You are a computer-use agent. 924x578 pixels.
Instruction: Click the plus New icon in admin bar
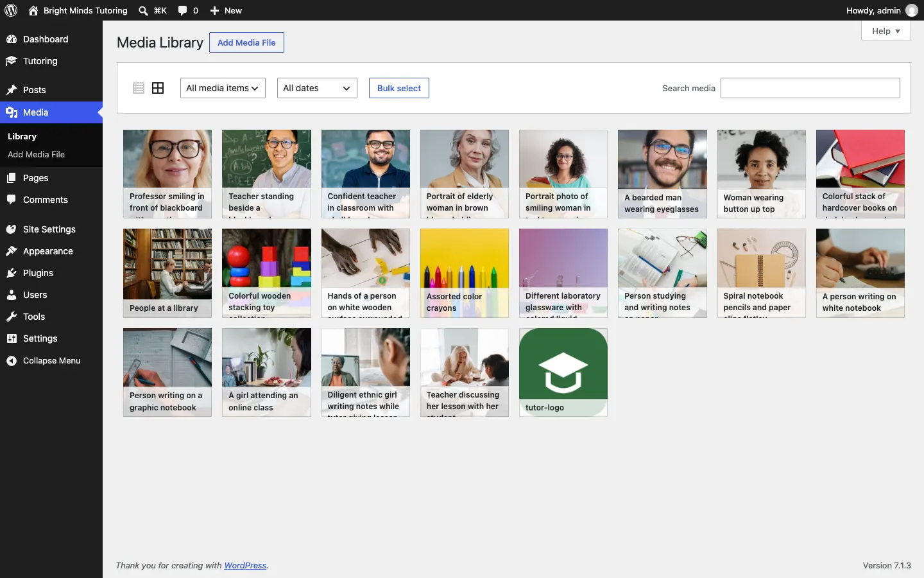(214, 10)
